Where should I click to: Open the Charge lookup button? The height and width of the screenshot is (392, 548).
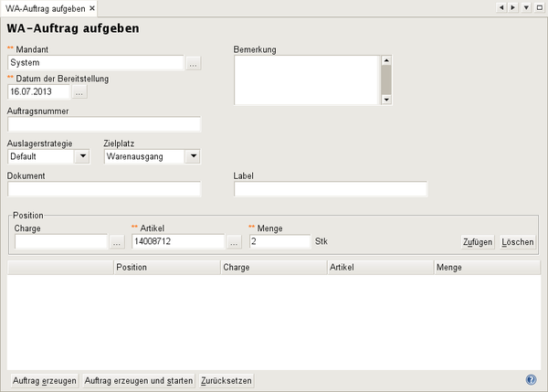click(117, 241)
